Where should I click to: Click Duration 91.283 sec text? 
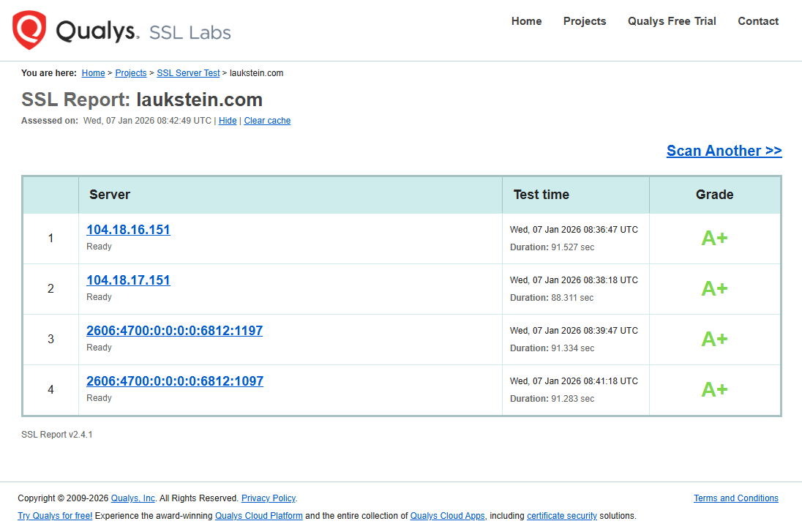pyautogui.click(x=552, y=399)
